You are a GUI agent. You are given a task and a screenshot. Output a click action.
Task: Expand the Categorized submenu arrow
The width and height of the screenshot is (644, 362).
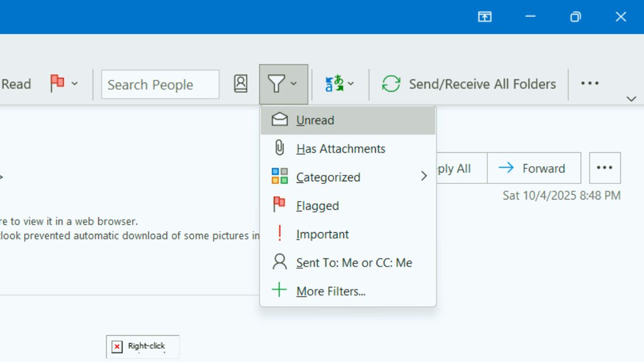(424, 176)
